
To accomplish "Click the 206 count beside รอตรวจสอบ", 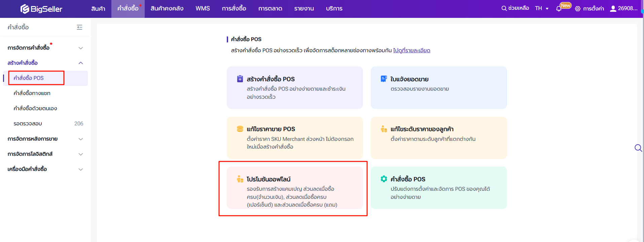I will [79, 124].
